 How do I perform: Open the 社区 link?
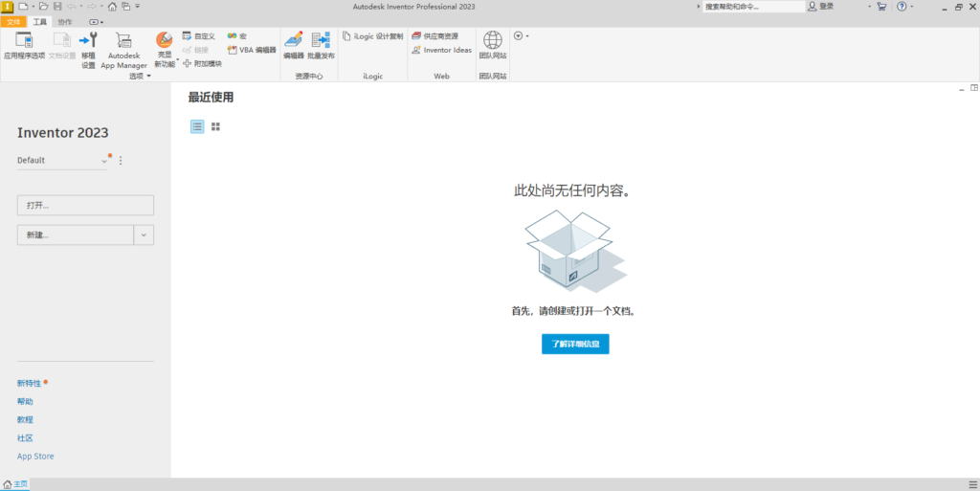[x=25, y=438]
